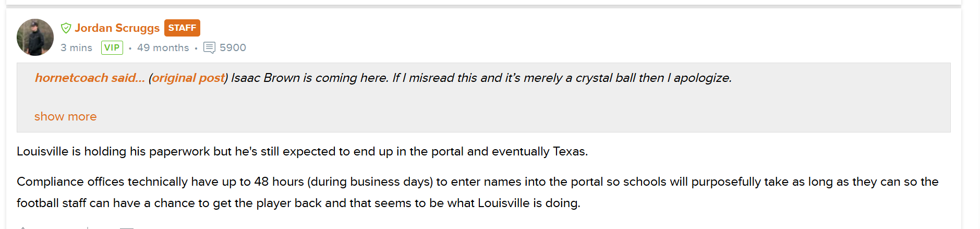Click the '3 mins' post timestamp
This screenshot has width=980, height=229.
[x=76, y=48]
